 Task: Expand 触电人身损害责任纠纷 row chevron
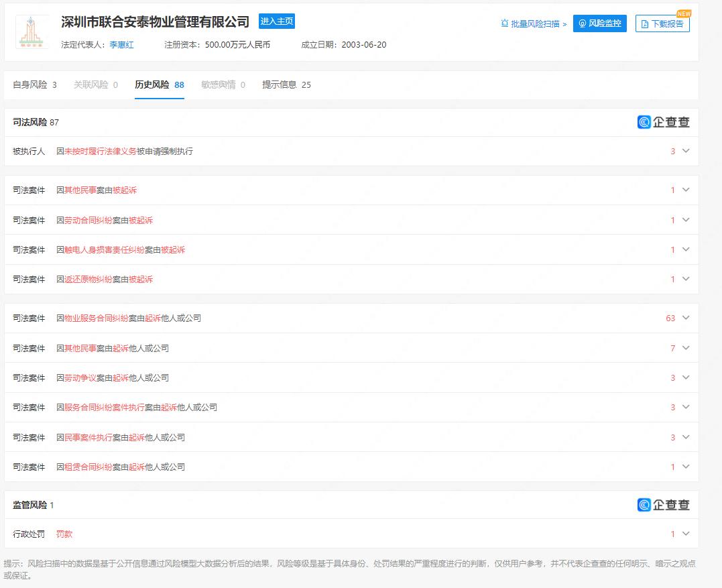[686, 249]
